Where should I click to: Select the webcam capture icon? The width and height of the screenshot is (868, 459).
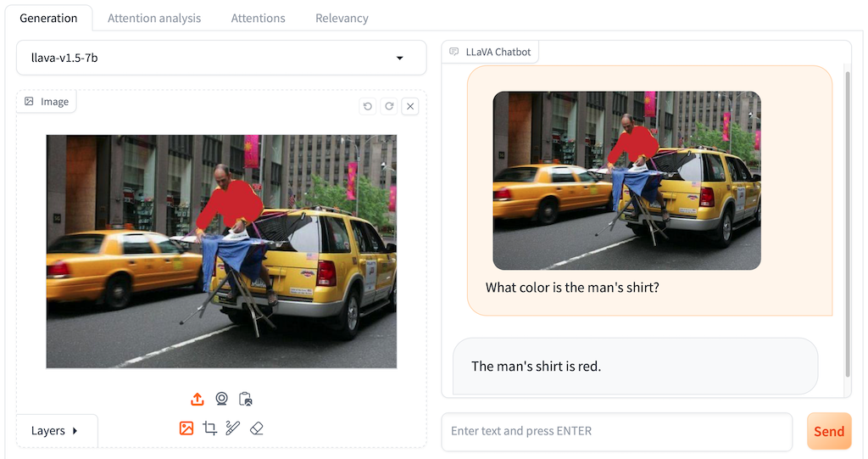(x=221, y=399)
